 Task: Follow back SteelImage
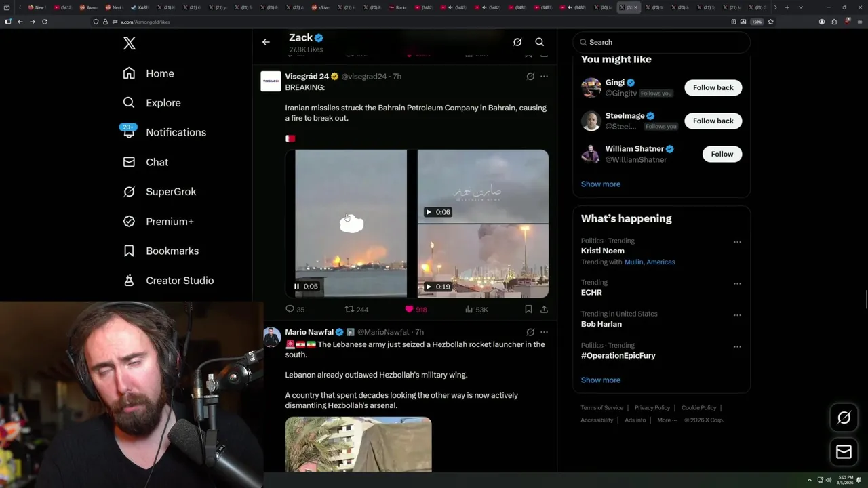[x=713, y=121]
